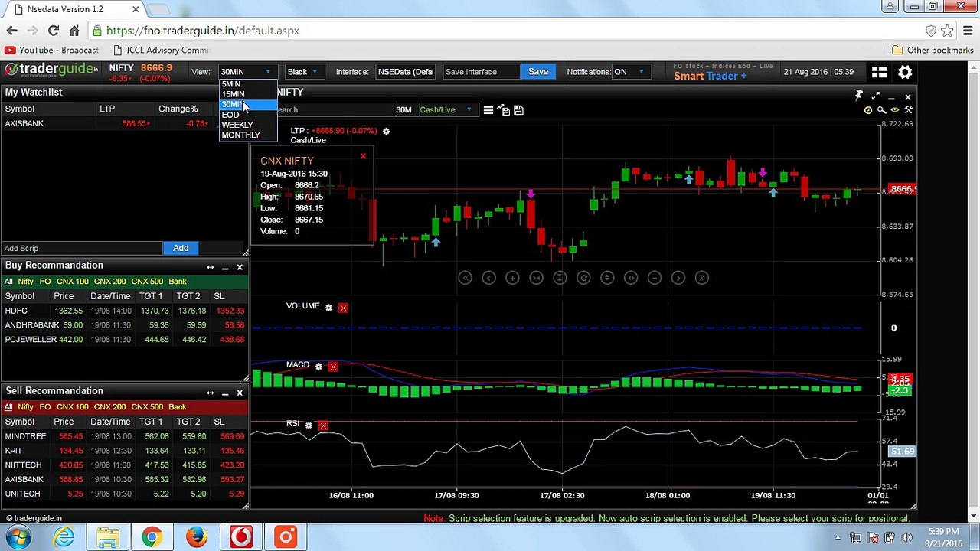Select MINDTREE row in Sell Recommandation
This screenshot has width=980, height=551.
(x=125, y=436)
